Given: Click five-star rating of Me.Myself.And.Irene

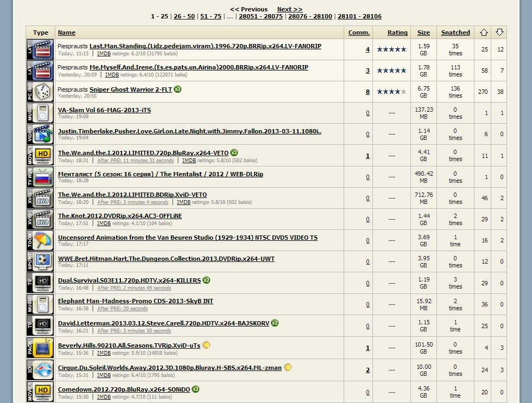Looking at the screenshot, I should tap(391, 71).
